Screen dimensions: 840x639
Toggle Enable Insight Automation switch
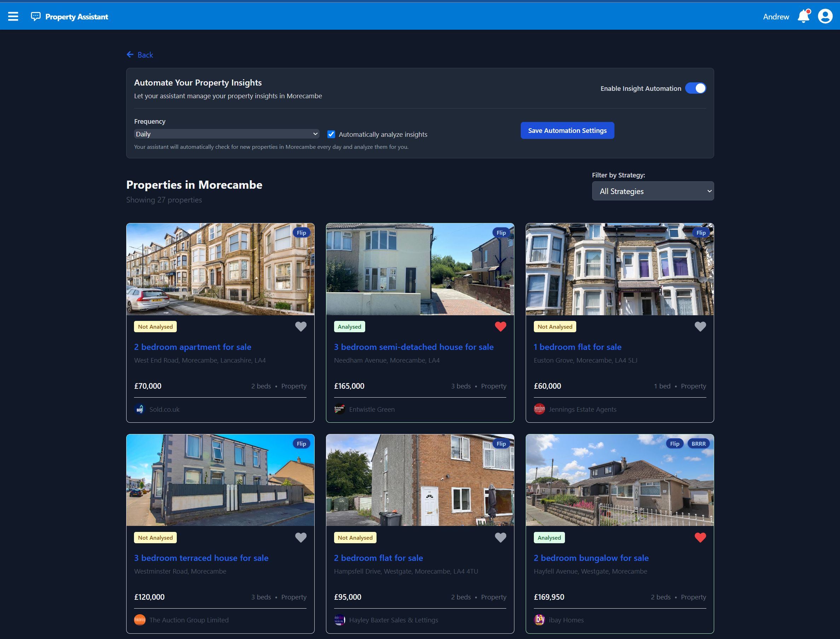695,88
